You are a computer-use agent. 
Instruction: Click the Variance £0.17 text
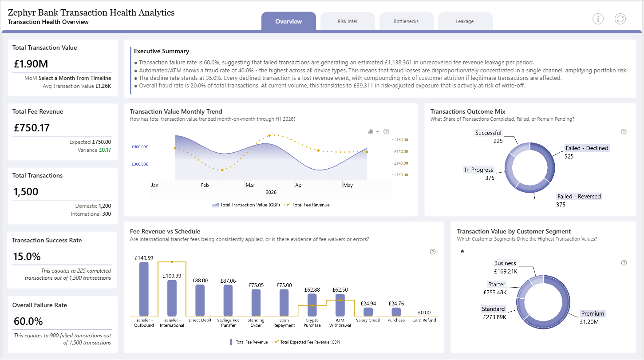[x=95, y=150]
